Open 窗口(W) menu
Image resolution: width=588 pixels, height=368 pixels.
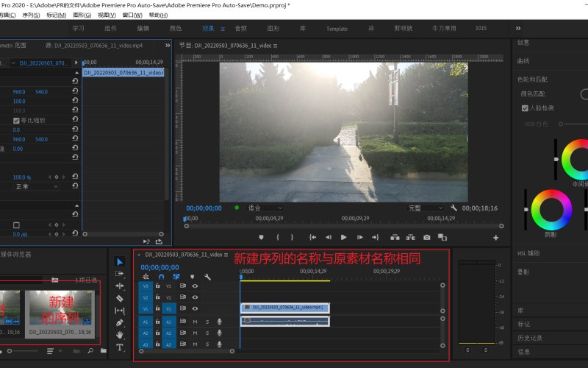tap(132, 15)
